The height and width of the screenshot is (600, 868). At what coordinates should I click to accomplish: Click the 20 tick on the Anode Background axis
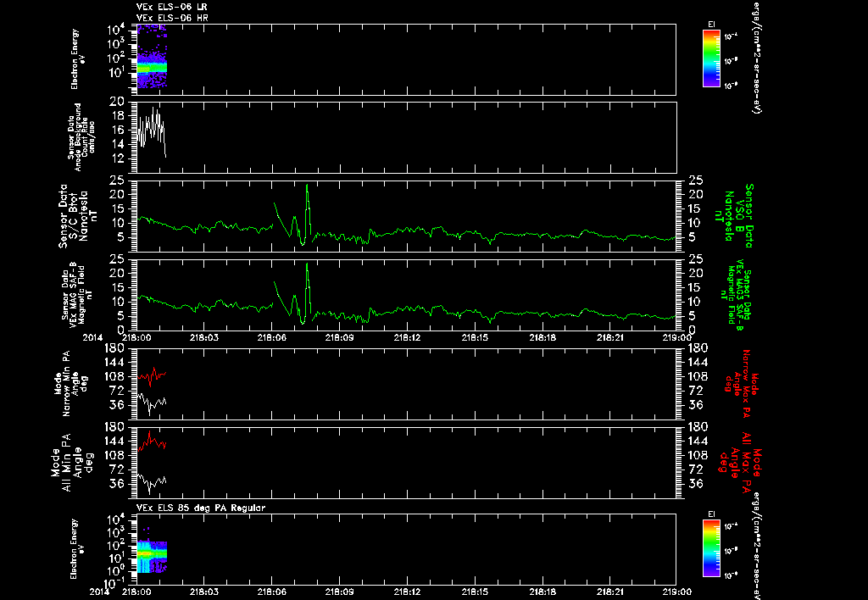(x=117, y=102)
